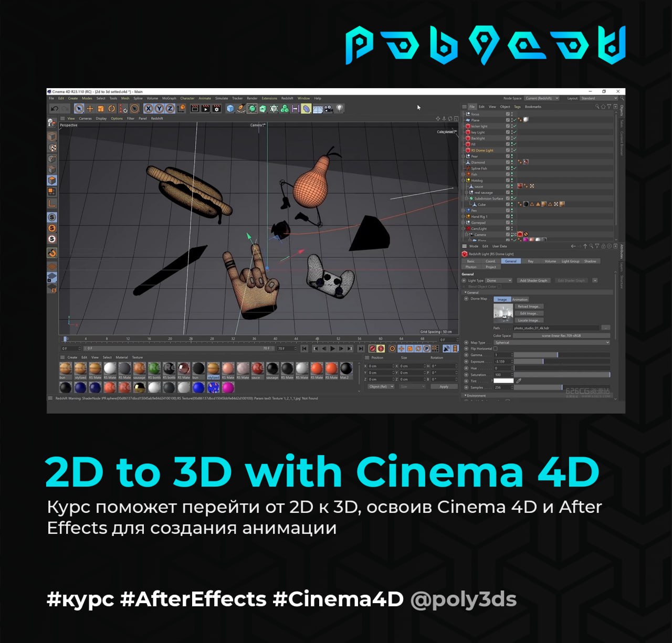Toggle kicker light enable checkmark
This screenshot has height=643, width=672.
coord(515,126)
